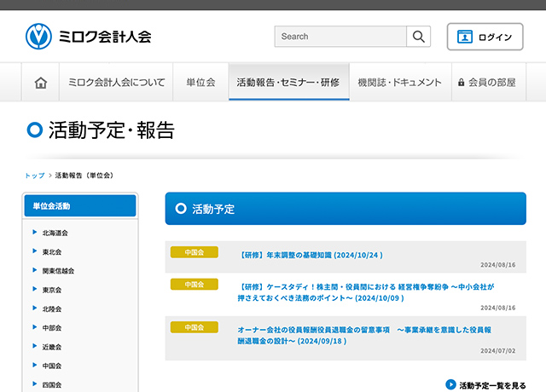Image resolution: width=546 pixels, height=392 pixels.
Task: Go to the home icon tab
Action: point(41,83)
